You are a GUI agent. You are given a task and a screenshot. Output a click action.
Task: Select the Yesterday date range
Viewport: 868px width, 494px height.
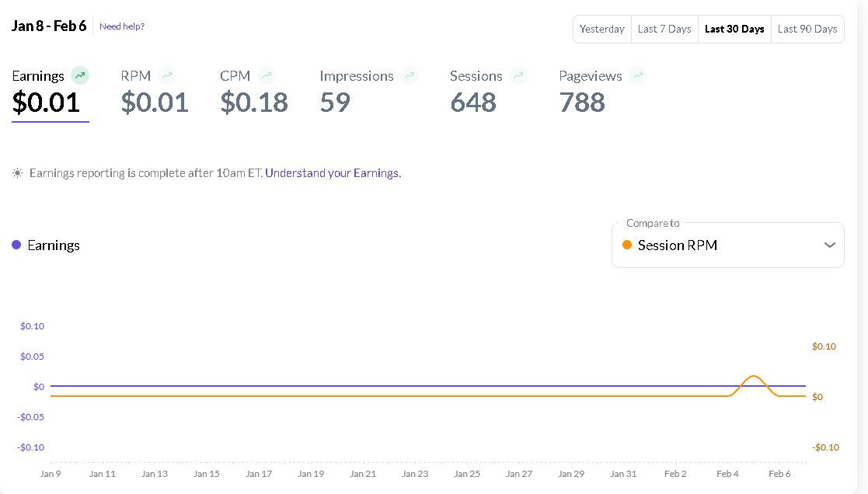601,29
